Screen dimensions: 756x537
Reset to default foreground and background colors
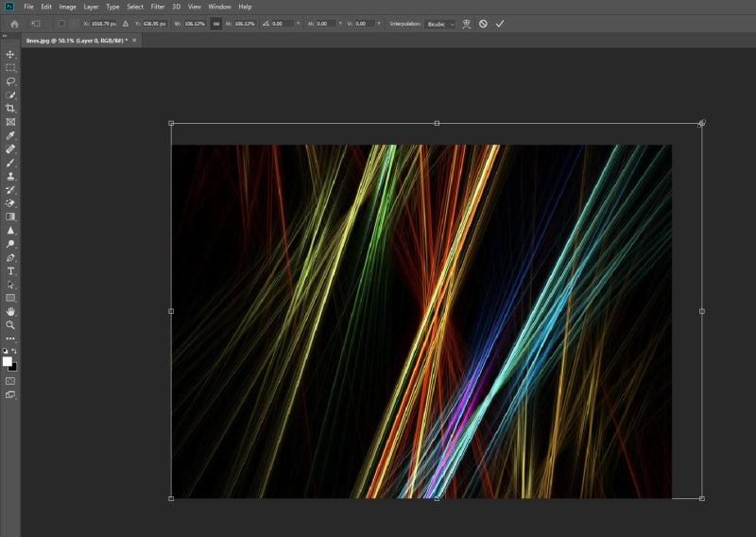[x=5, y=351]
